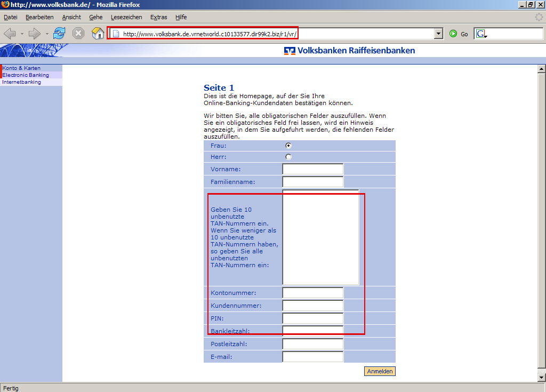Click the Back arrow navigation button
The image size is (546, 392).
10,34
